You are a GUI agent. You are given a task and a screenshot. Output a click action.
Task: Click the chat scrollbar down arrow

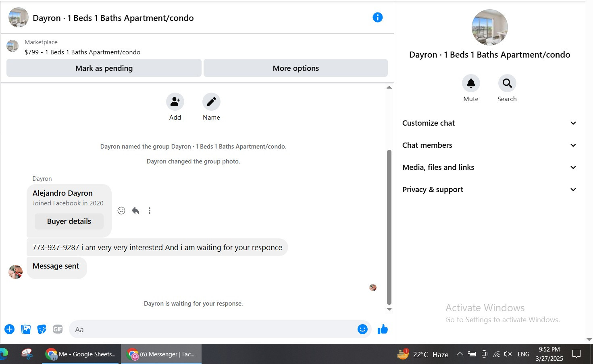click(389, 309)
